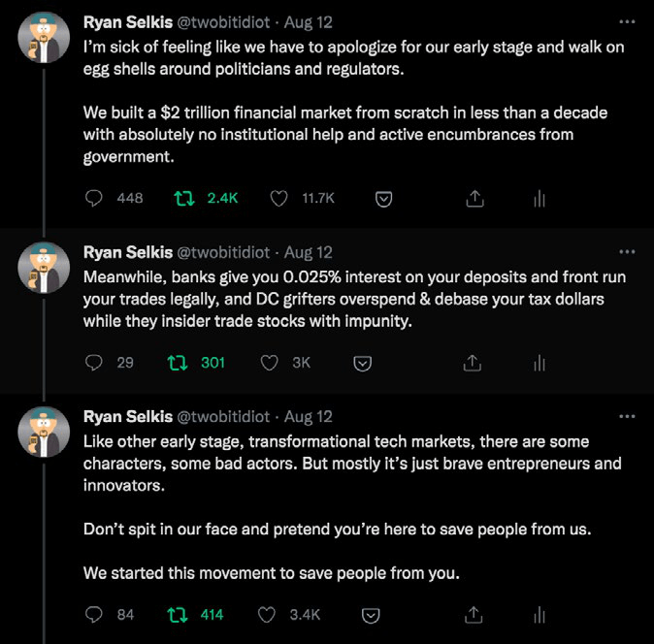
Task: Reply to the "$2 trillion financial market" tweet
Action: (94, 198)
